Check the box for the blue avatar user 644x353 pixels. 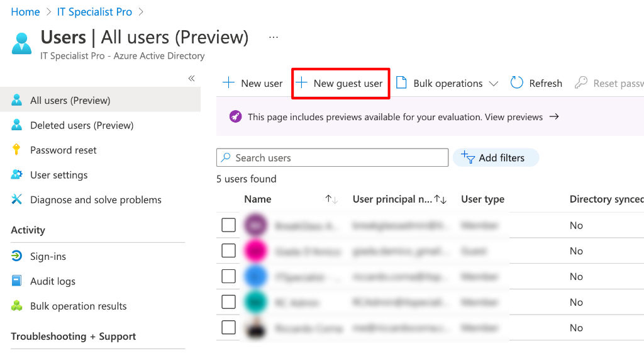(228, 276)
